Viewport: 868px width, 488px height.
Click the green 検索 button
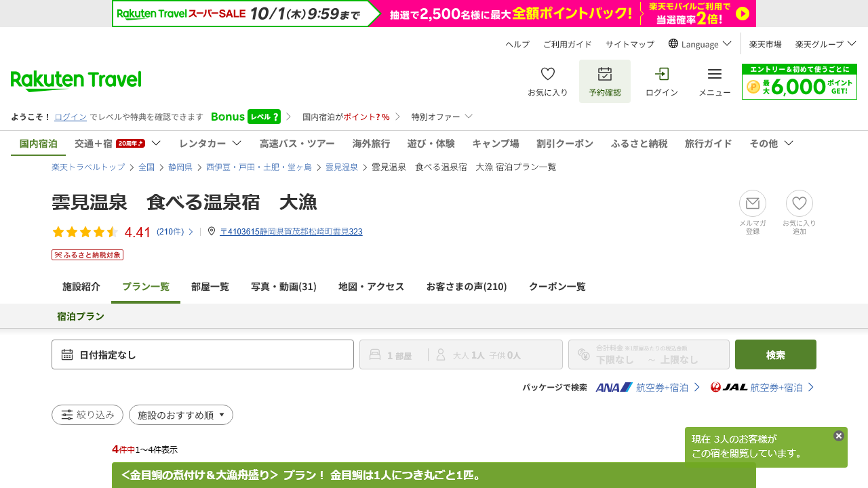(x=776, y=354)
